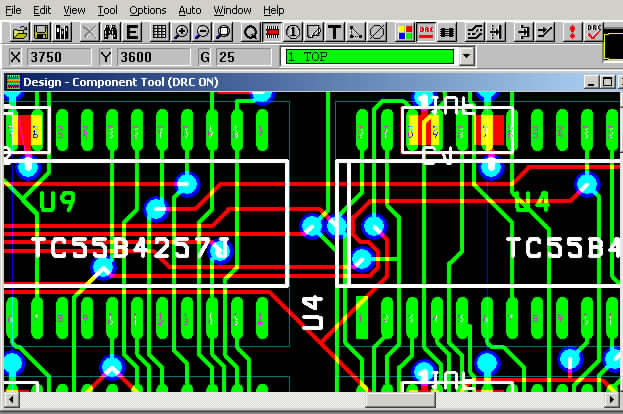Select the green U4 reference designator
The width and height of the screenshot is (623, 414).
[x=532, y=201]
